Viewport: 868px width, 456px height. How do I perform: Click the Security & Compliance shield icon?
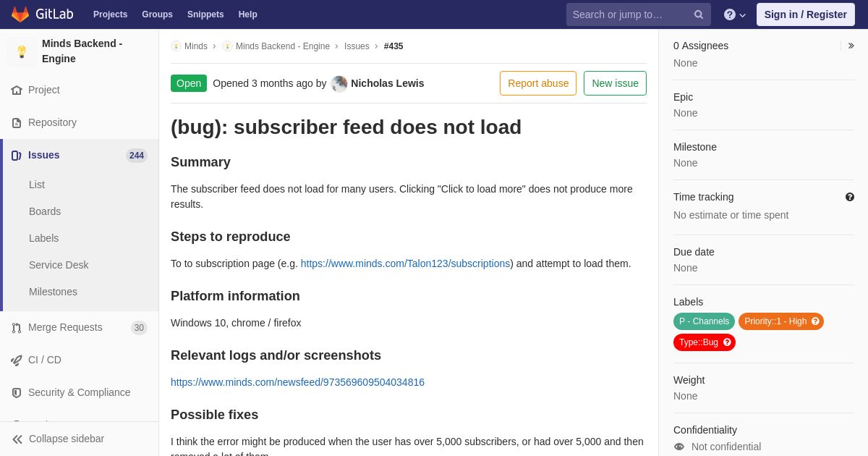(17, 393)
